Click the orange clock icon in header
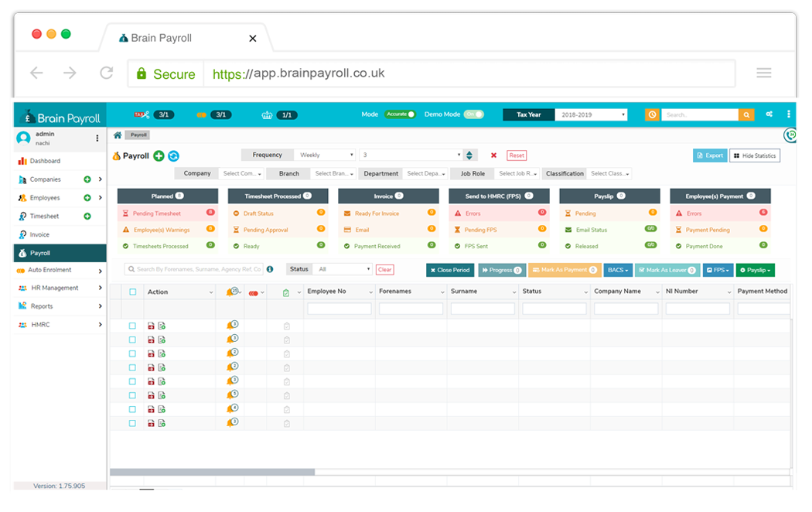Screen dimensions: 812x512 (x=652, y=114)
